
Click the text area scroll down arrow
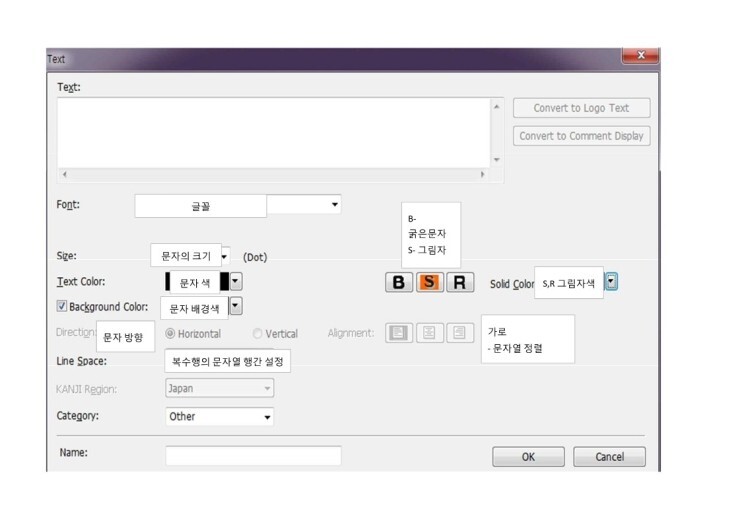pyautogui.click(x=496, y=160)
